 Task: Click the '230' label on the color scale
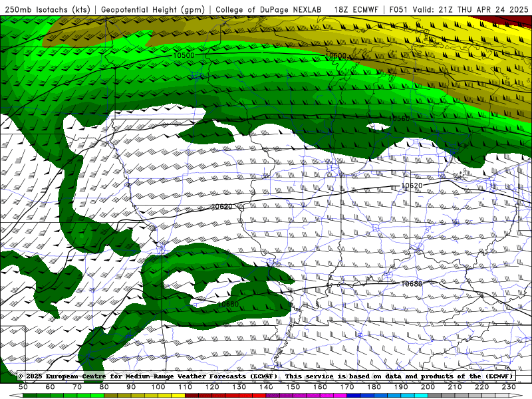point(509,387)
